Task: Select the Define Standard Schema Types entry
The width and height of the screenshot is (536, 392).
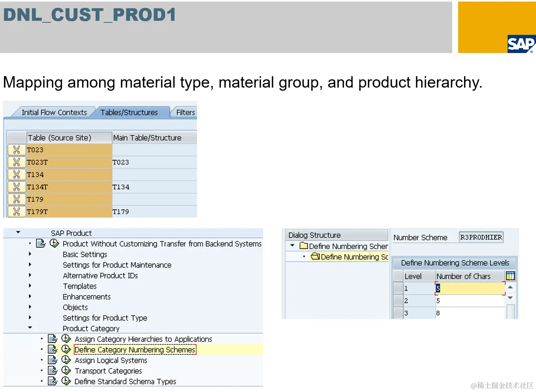Action: (125, 381)
